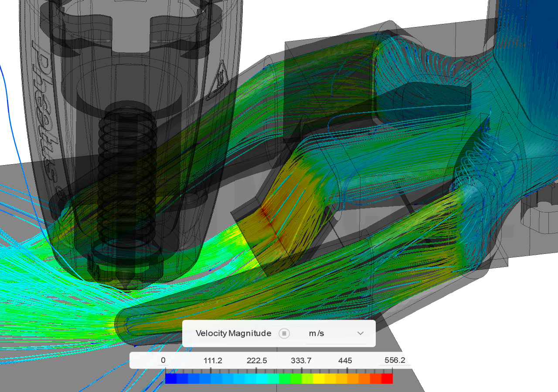This screenshot has height=392, width=558.
Task: Click the midpoint label 222.5 on the legend
Action: 257,360
